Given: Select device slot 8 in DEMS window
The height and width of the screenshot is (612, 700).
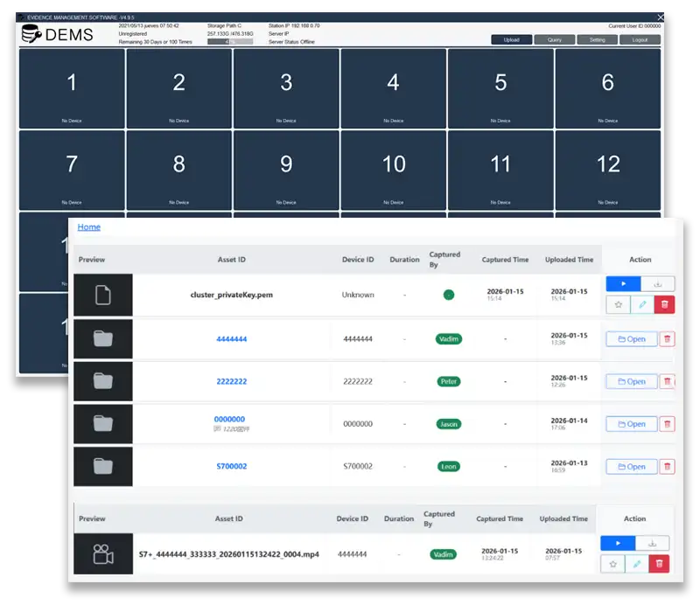Looking at the screenshot, I should click(179, 170).
